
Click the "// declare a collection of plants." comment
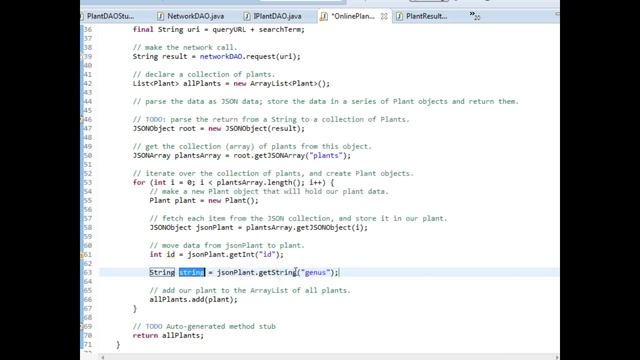pyautogui.click(x=204, y=74)
